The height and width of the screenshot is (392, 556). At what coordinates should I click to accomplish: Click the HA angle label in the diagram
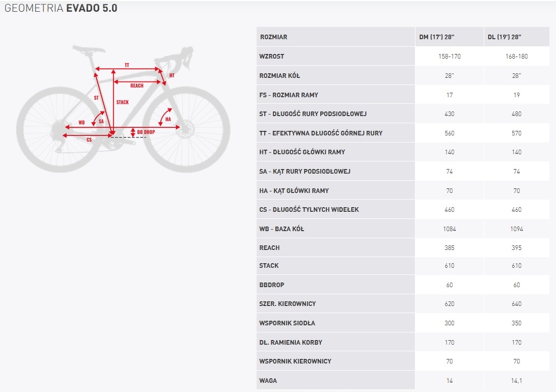168,120
